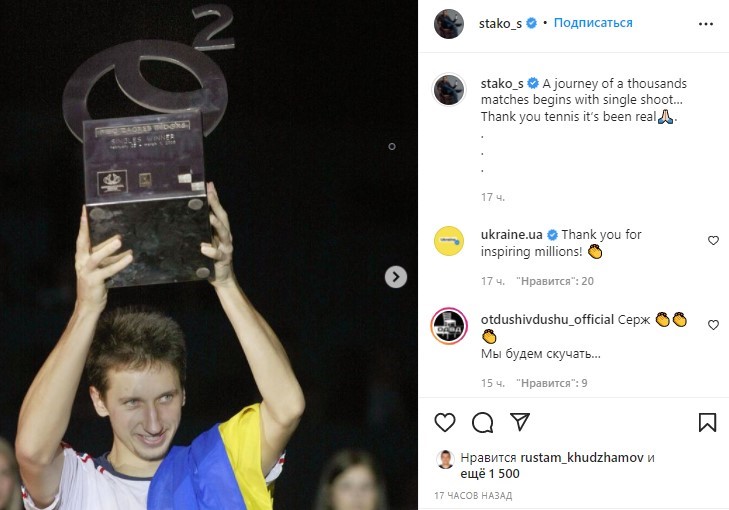Visit the ukraine.ua username link
The height and width of the screenshot is (510, 729).
point(511,235)
